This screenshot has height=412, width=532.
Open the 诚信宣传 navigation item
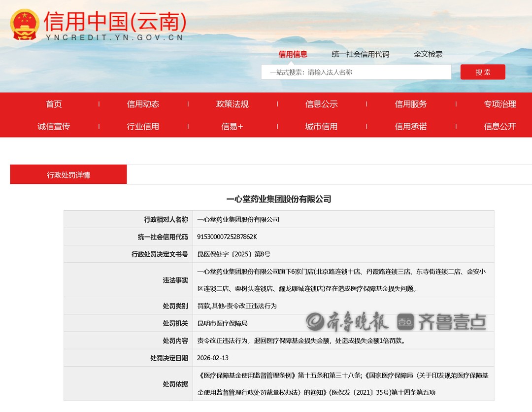click(x=54, y=126)
